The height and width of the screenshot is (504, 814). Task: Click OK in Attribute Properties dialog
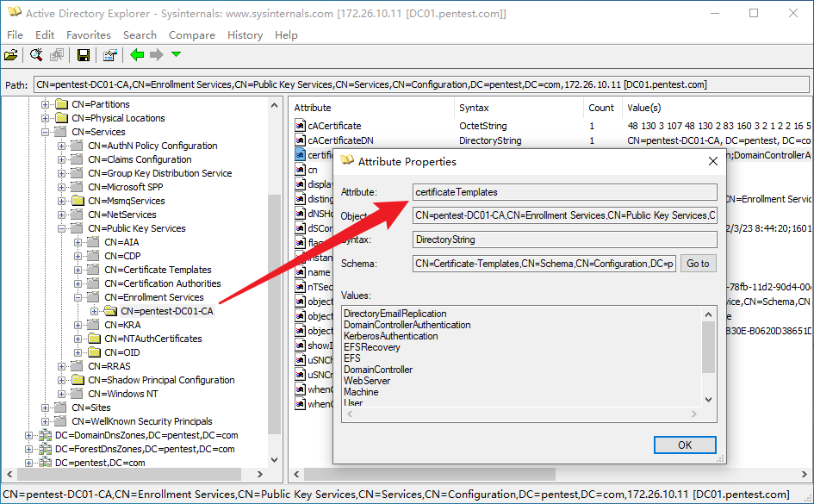(685, 445)
